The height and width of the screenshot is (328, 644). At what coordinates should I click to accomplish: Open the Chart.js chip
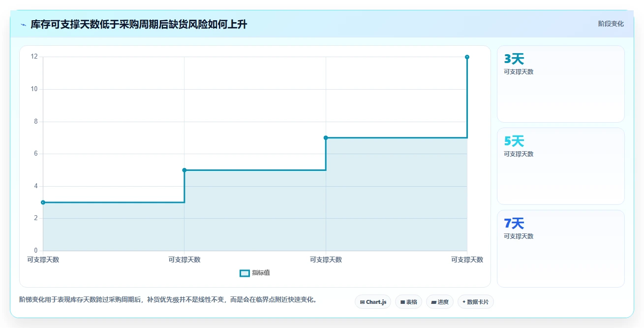[x=373, y=302]
